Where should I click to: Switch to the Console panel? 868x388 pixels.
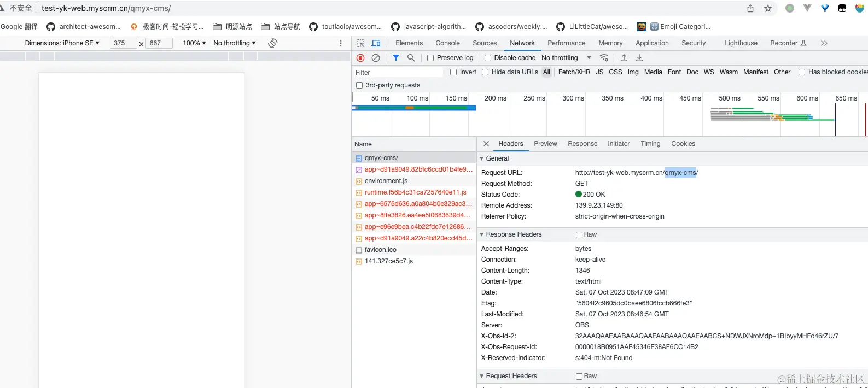coord(447,43)
